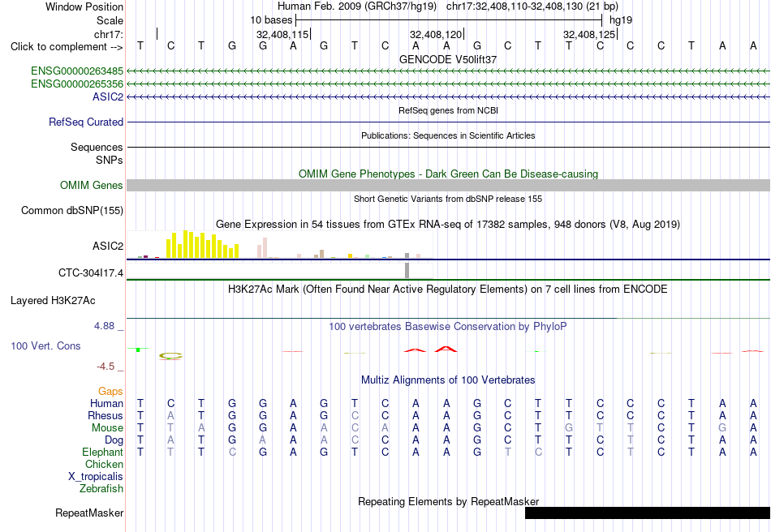Click the 100 Vert. Cons label

(45, 345)
